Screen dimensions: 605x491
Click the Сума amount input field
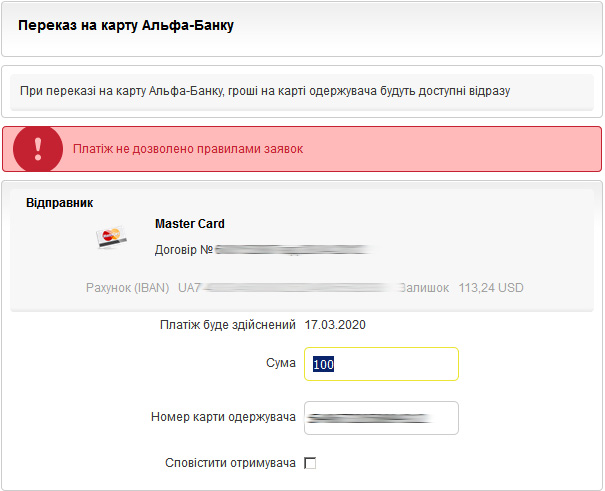point(381,364)
